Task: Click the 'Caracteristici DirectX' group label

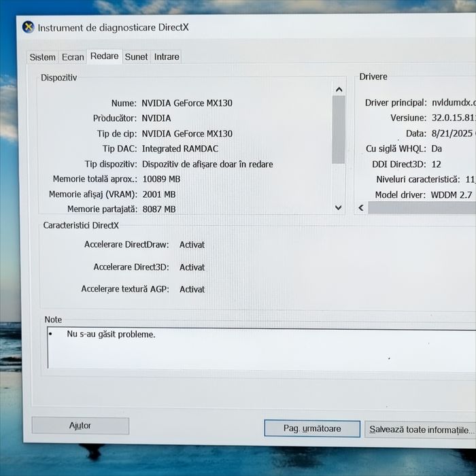Action: tap(81, 225)
